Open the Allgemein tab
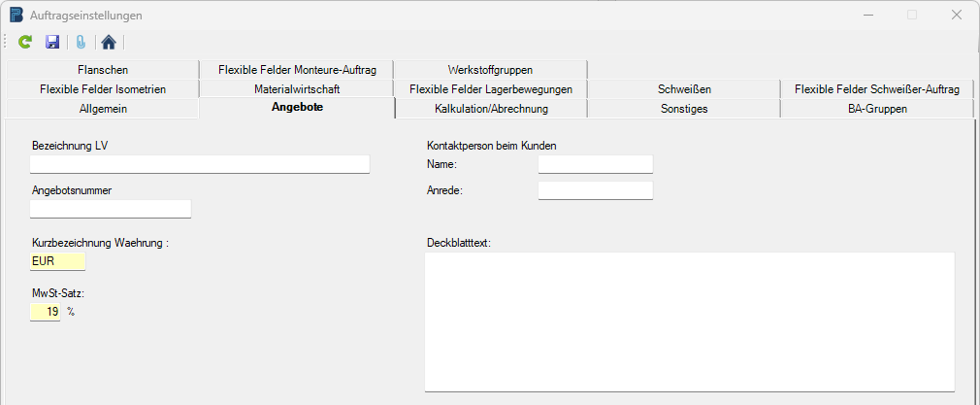 [x=103, y=109]
